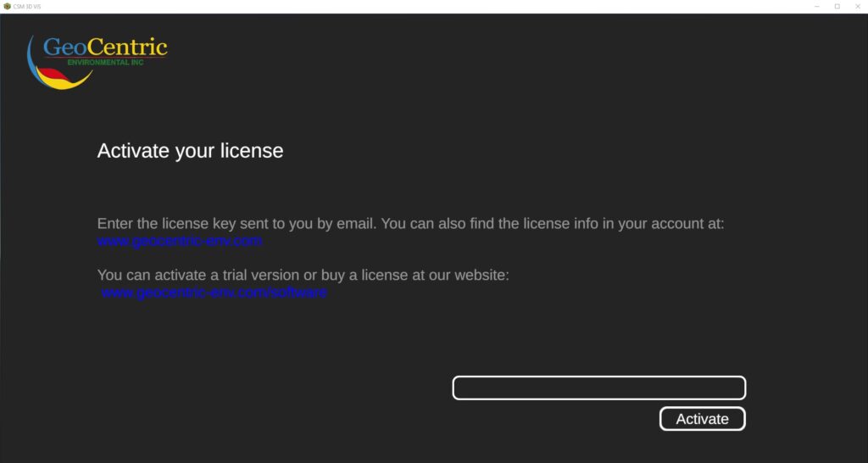This screenshot has height=463, width=868.
Task: Click the word website in trial sentence
Action: 481,275
